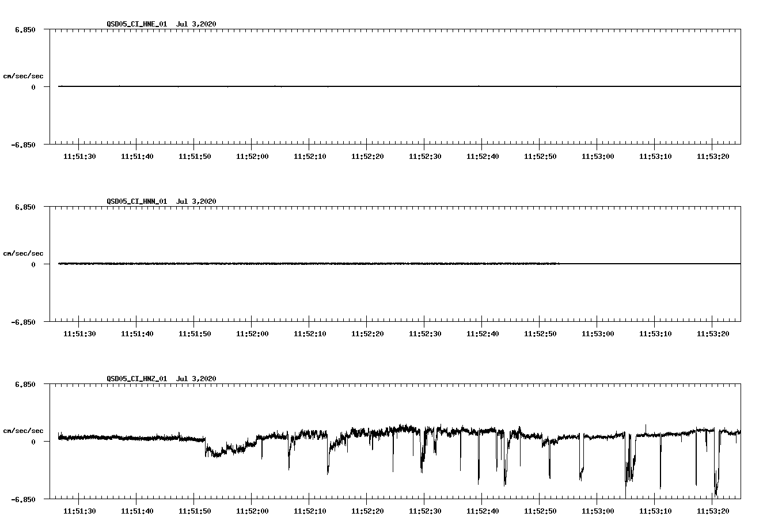Screen dimensions: 782x532
Task: Click the 0 axis value on HNN plot
Action: [33, 265]
